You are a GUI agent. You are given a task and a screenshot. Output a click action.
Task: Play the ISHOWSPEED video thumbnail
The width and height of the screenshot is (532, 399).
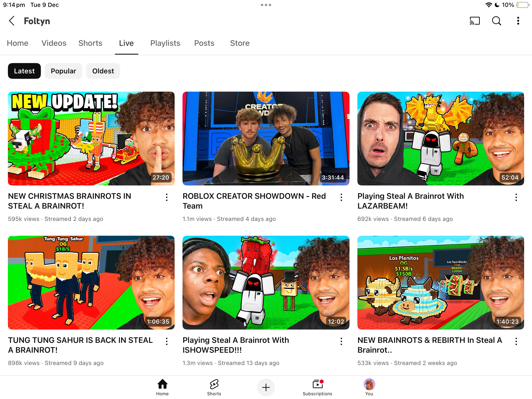click(266, 283)
